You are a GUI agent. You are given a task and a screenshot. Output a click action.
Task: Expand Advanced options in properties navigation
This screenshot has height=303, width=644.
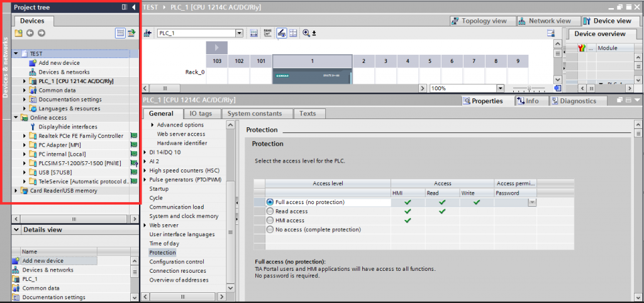coord(152,125)
